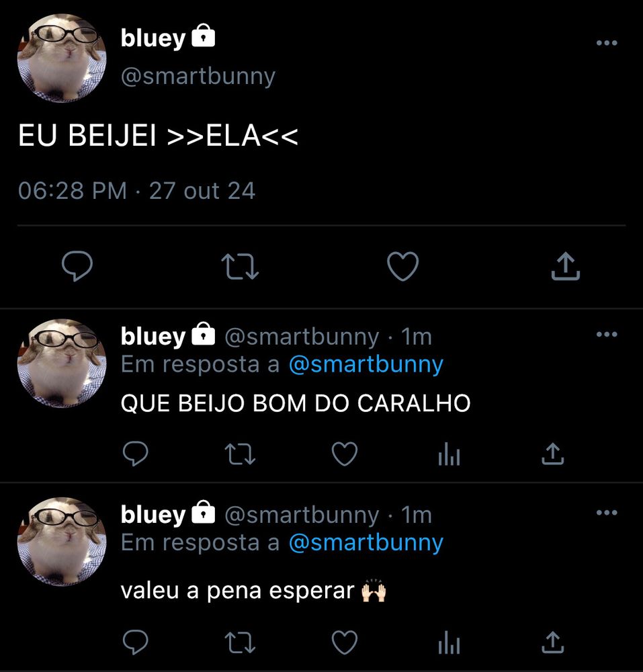Open options menu on QUE BEIJO reply
Image resolution: width=643 pixels, height=672 pixels.
pos(607,334)
